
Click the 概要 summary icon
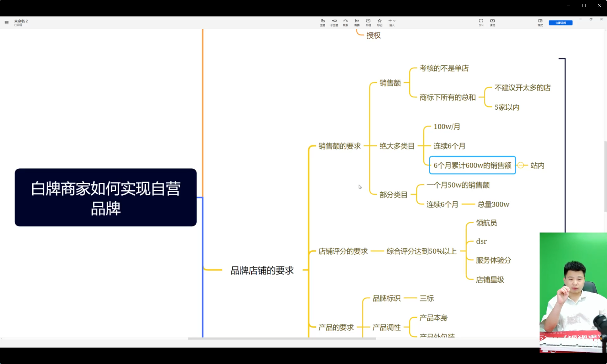(x=357, y=22)
